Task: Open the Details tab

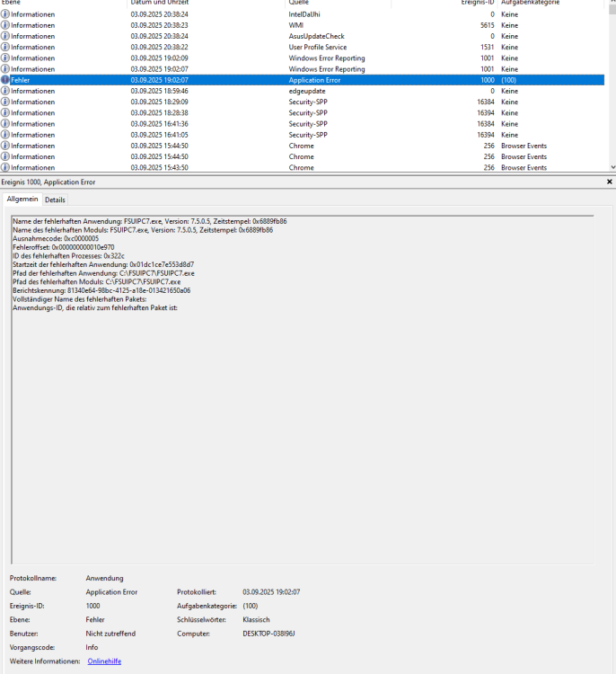Action: (55, 200)
